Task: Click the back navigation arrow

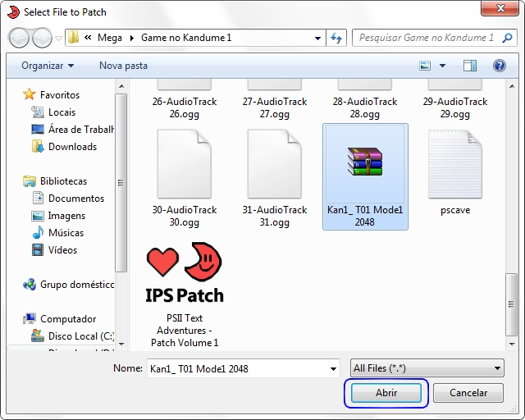Action: 19,38
